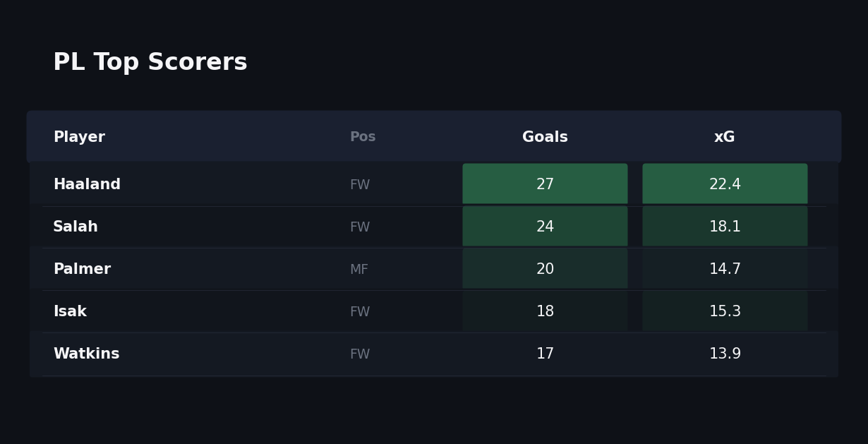This screenshot has height=444, width=868.
Task: Select Isak's 15.3 xG cell
Action: [x=725, y=311]
